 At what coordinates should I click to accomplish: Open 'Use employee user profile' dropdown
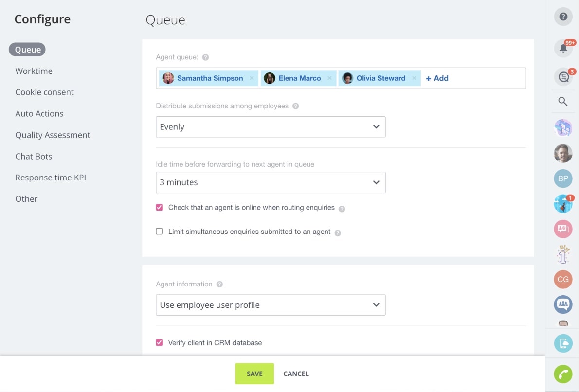coord(271,305)
